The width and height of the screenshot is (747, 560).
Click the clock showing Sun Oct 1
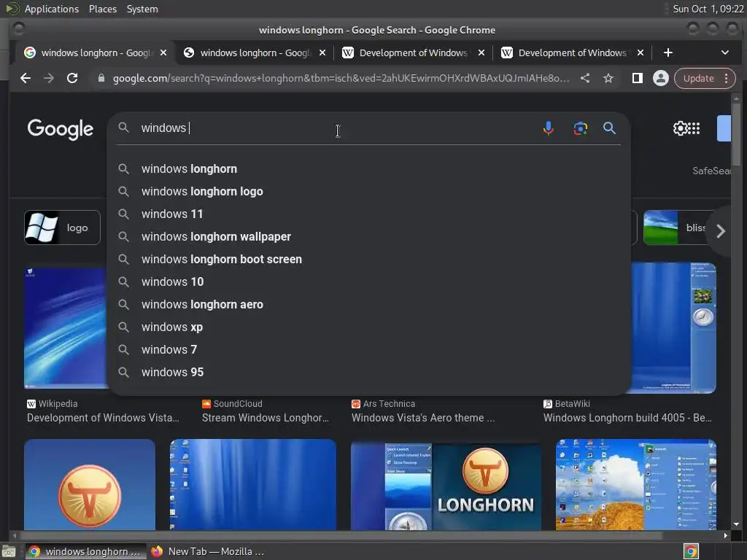(x=708, y=9)
